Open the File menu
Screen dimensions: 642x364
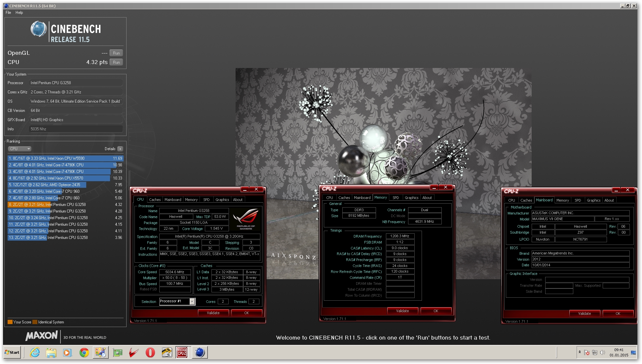[8, 13]
